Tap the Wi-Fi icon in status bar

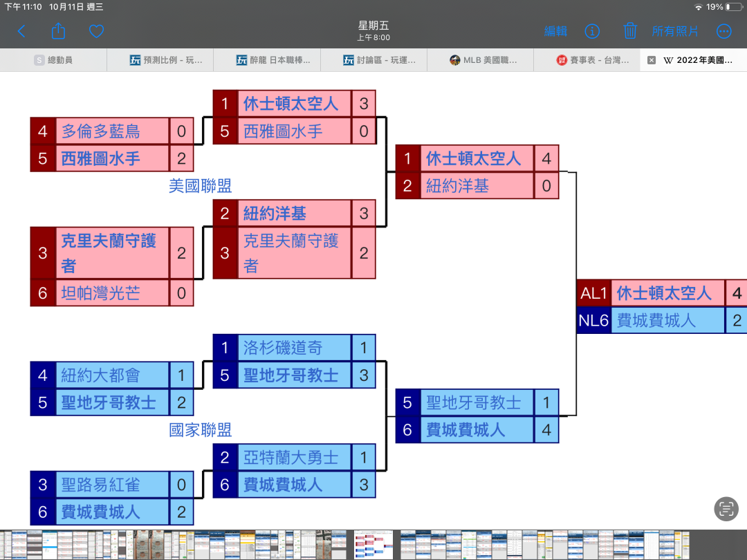699,7
